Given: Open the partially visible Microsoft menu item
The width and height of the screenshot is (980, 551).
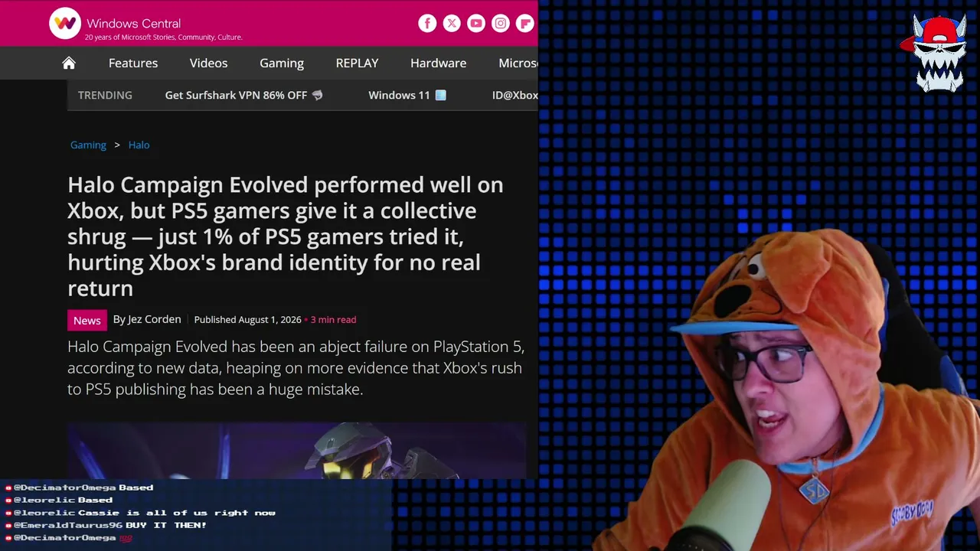Looking at the screenshot, I should [518, 63].
